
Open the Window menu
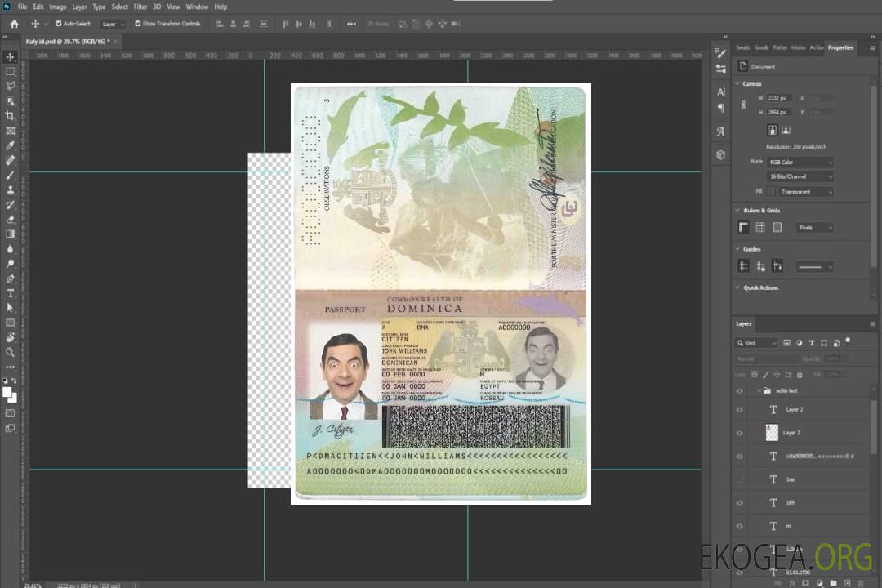[x=197, y=7]
